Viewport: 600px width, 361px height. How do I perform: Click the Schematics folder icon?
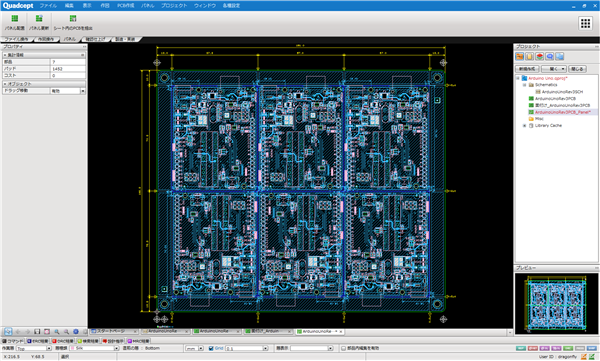(x=531, y=85)
